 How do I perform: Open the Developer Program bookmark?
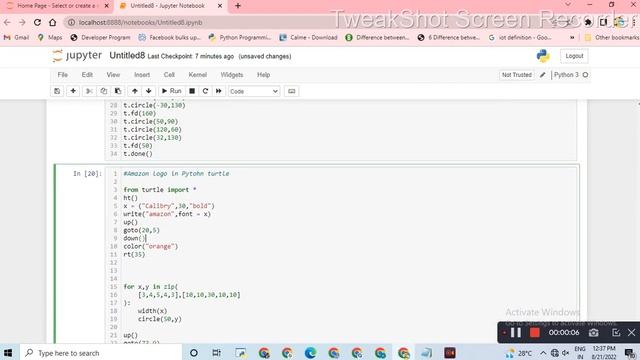point(100,38)
